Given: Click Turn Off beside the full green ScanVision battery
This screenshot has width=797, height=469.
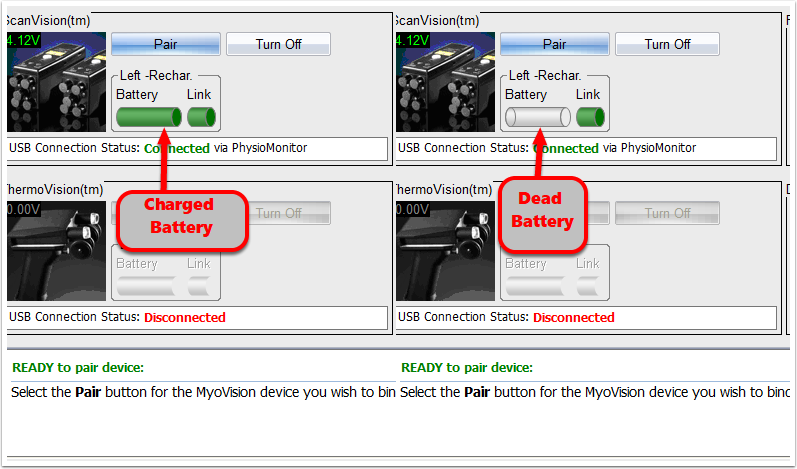Looking at the screenshot, I should click(x=279, y=44).
